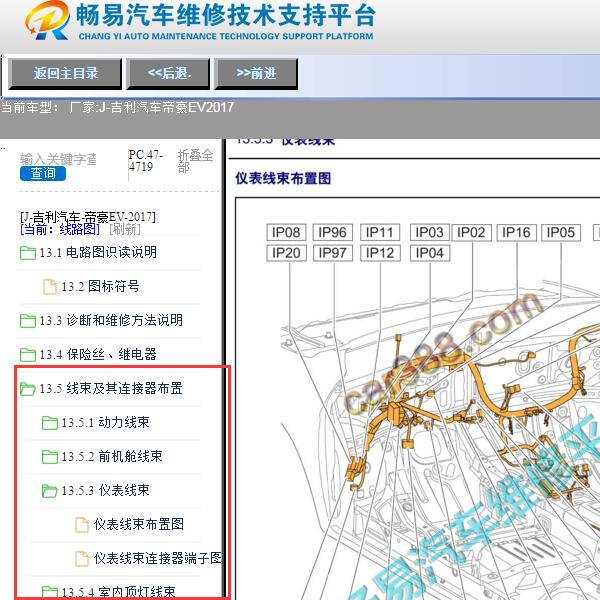The image size is (600, 600).
Task: Click connector label IP02 in diagram
Action: 471,232
